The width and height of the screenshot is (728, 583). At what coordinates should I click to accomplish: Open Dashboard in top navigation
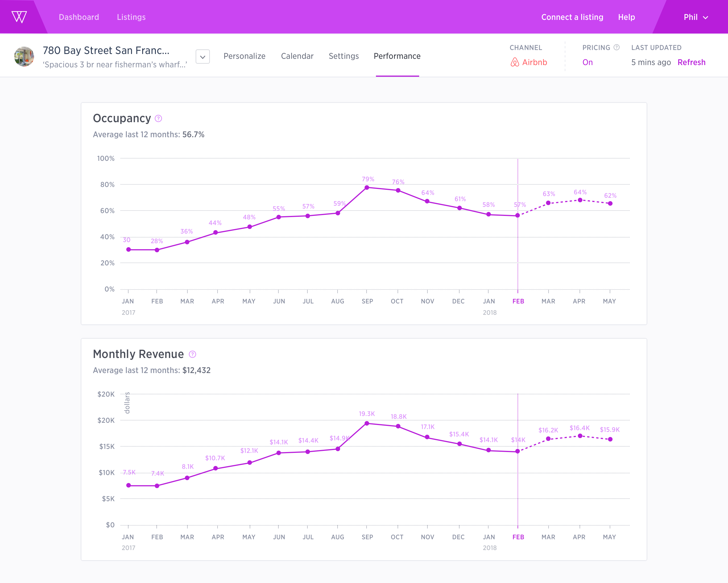79,17
